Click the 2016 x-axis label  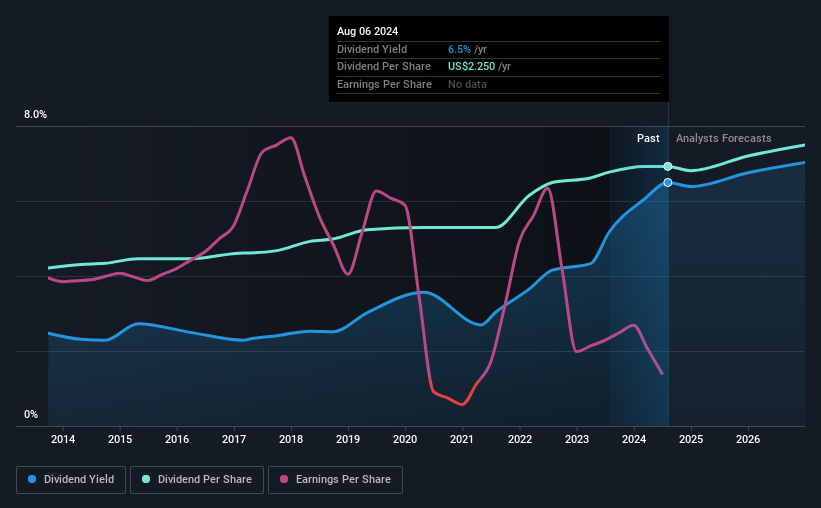[177, 439]
